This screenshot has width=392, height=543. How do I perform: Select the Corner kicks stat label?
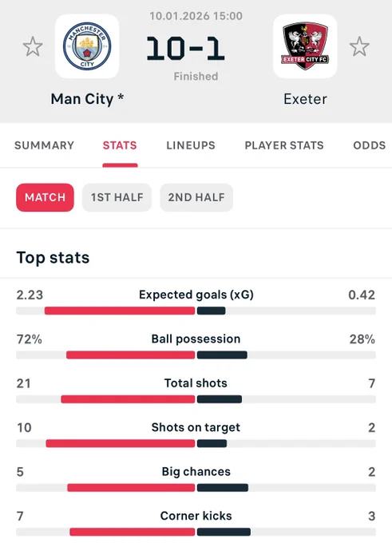196,516
